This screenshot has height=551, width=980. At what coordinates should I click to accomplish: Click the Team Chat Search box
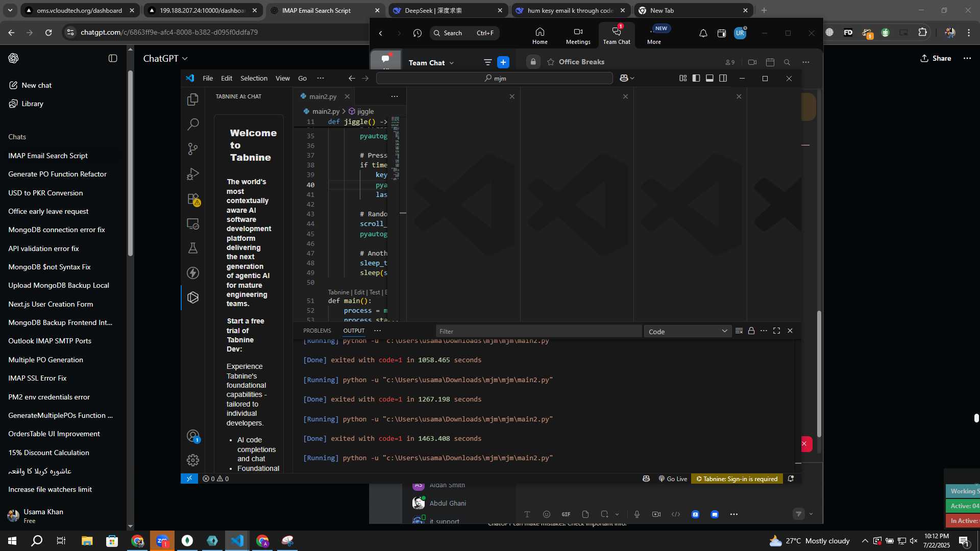[464, 33]
